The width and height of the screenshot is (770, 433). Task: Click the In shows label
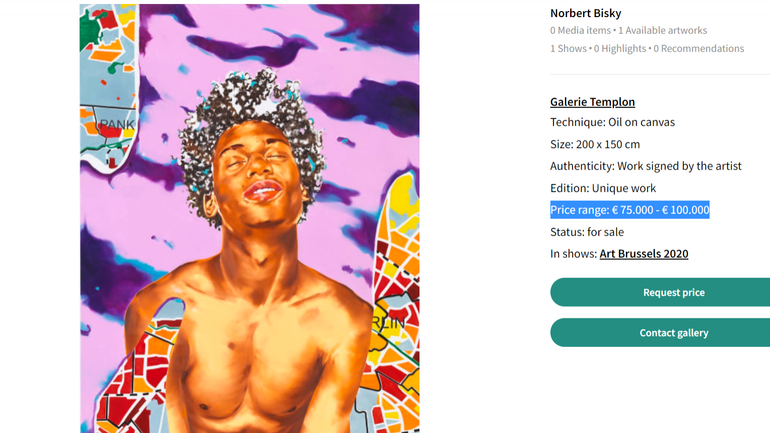(573, 254)
